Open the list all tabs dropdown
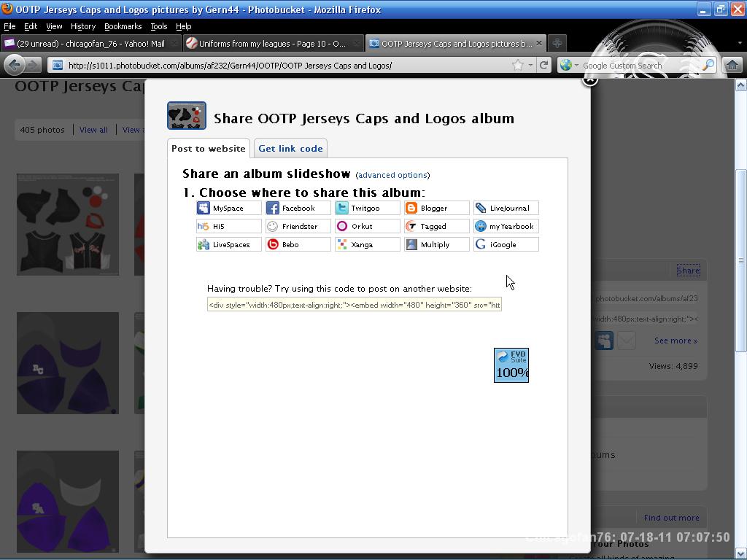This screenshot has height=560, width=747. 740,43
